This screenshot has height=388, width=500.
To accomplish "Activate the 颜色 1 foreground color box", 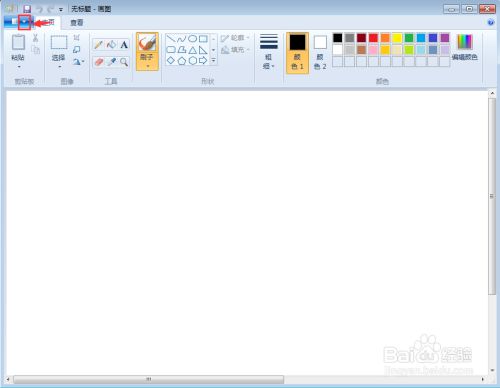I will tap(297, 53).
